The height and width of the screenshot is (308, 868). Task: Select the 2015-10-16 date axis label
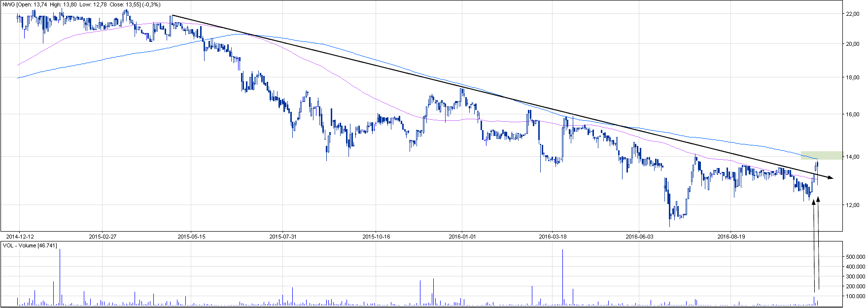point(376,237)
